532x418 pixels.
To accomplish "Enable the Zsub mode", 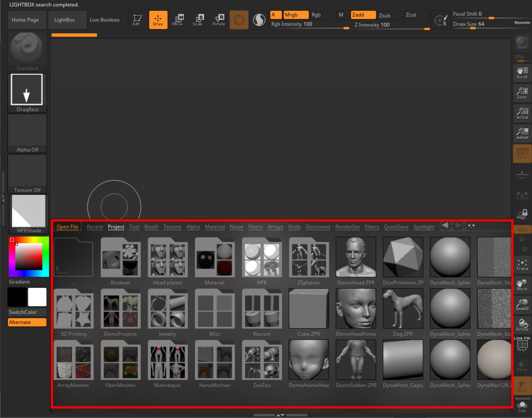I will tap(390, 15).
